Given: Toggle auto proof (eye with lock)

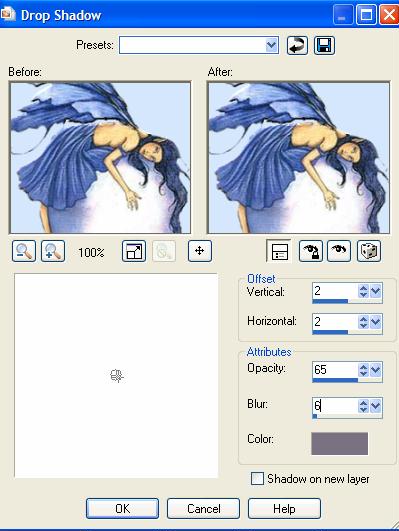Looking at the screenshot, I should point(311,251).
